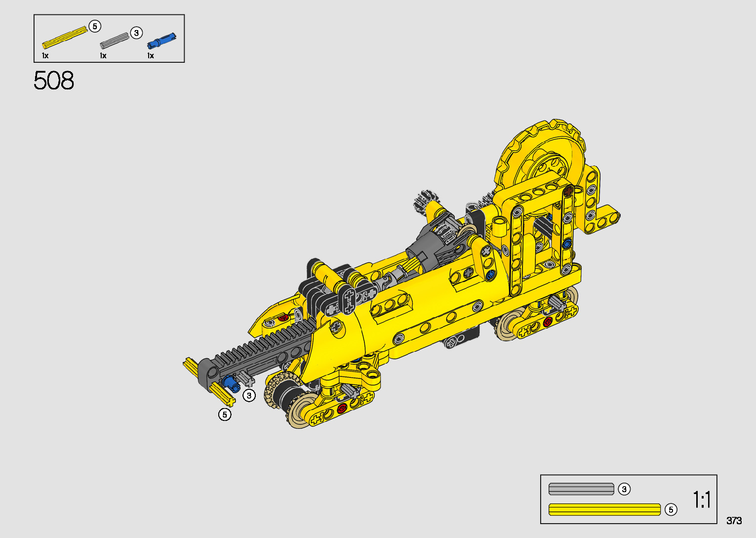The height and width of the screenshot is (538, 756).
Task: Click the 1x label under the blue pin
Action: 151,56
